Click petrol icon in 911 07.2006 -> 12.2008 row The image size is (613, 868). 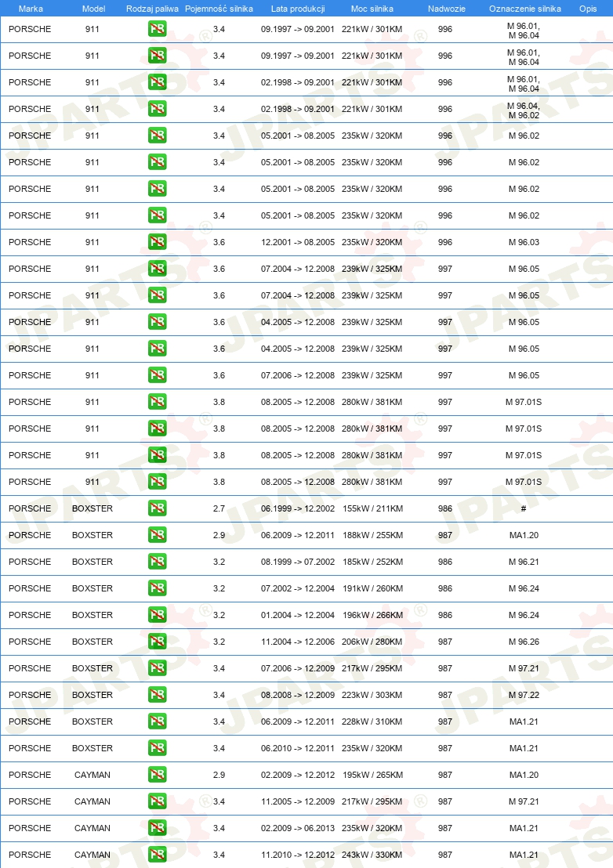click(158, 375)
